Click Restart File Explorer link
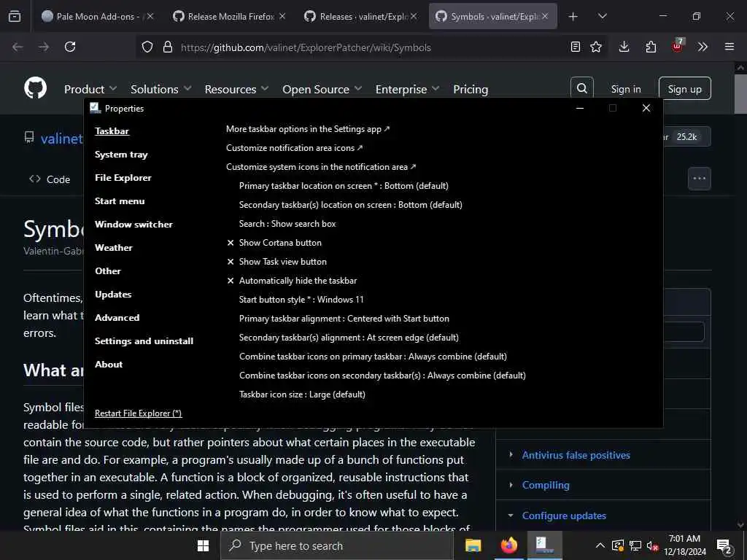The image size is (747, 560). click(x=138, y=413)
